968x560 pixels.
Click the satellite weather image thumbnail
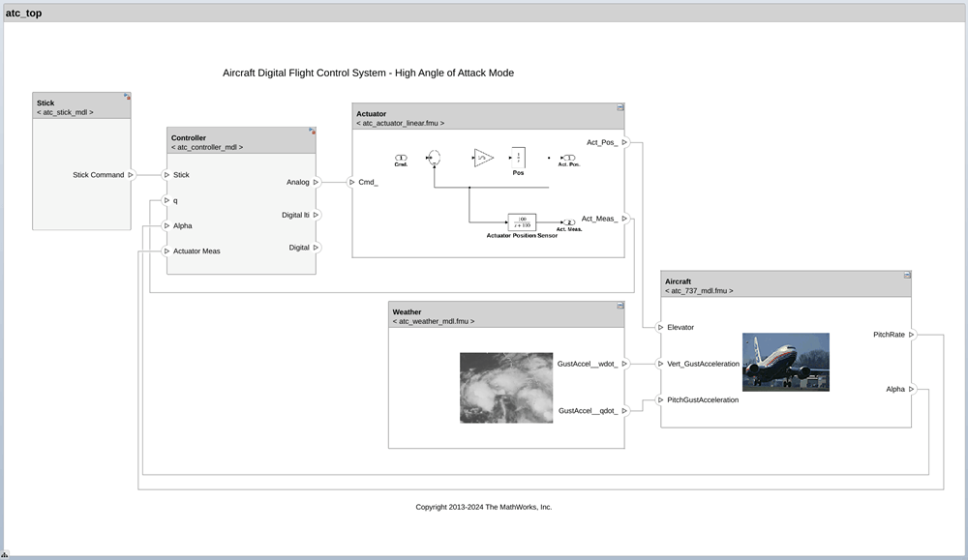506,388
